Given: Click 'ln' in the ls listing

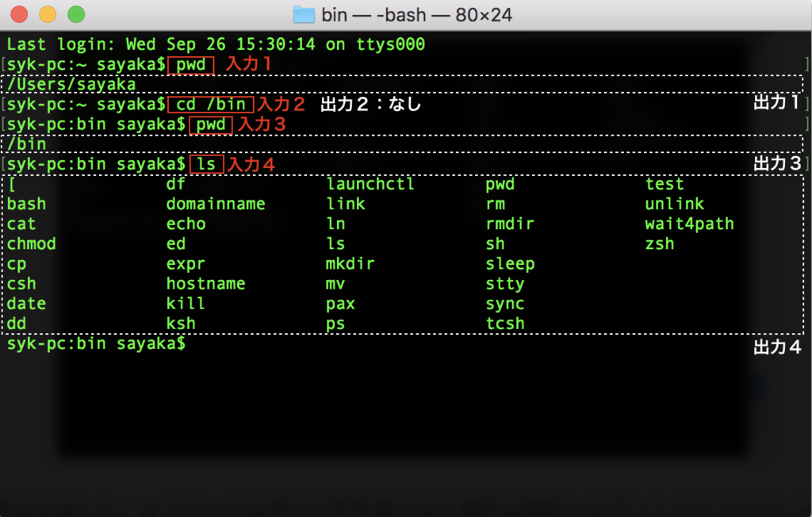Looking at the screenshot, I should click(335, 224).
